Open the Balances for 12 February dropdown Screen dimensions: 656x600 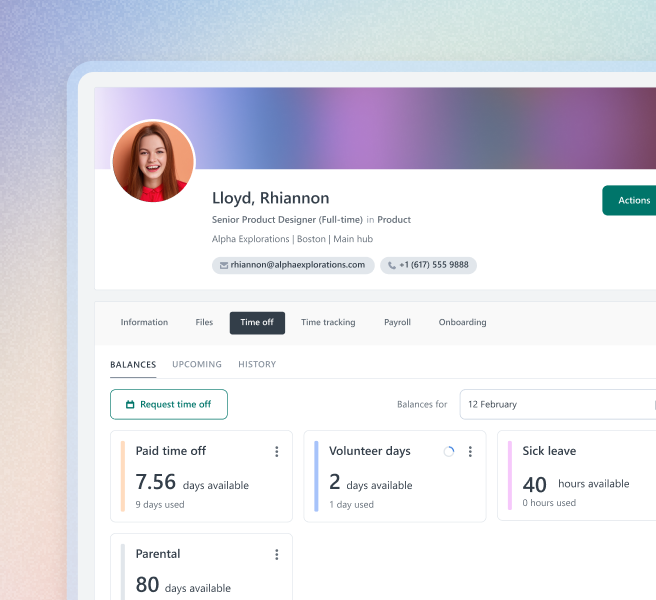(x=558, y=404)
